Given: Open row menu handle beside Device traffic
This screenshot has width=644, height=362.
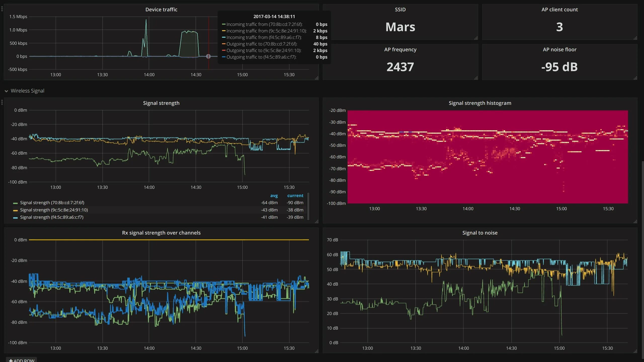Looking at the screenshot, I should pyautogui.click(x=2, y=9).
